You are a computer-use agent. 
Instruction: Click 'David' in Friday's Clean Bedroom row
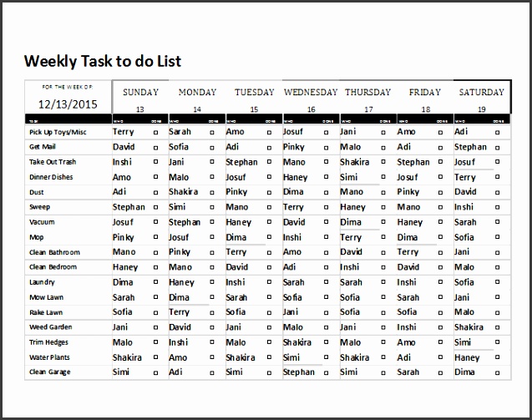[x=408, y=267]
